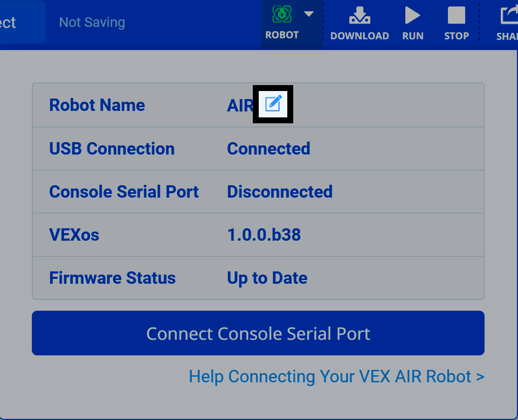518x420 pixels.
Task: Click the Not Saving status text
Action: coord(92,23)
